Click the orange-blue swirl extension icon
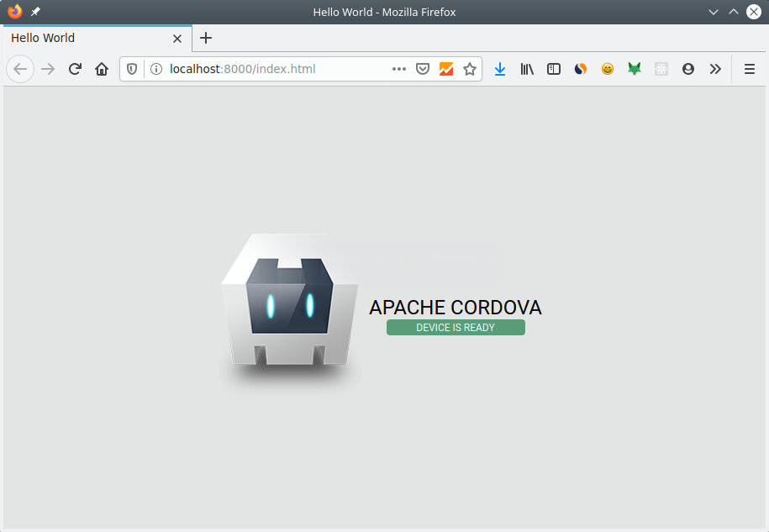 coord(581,69)
